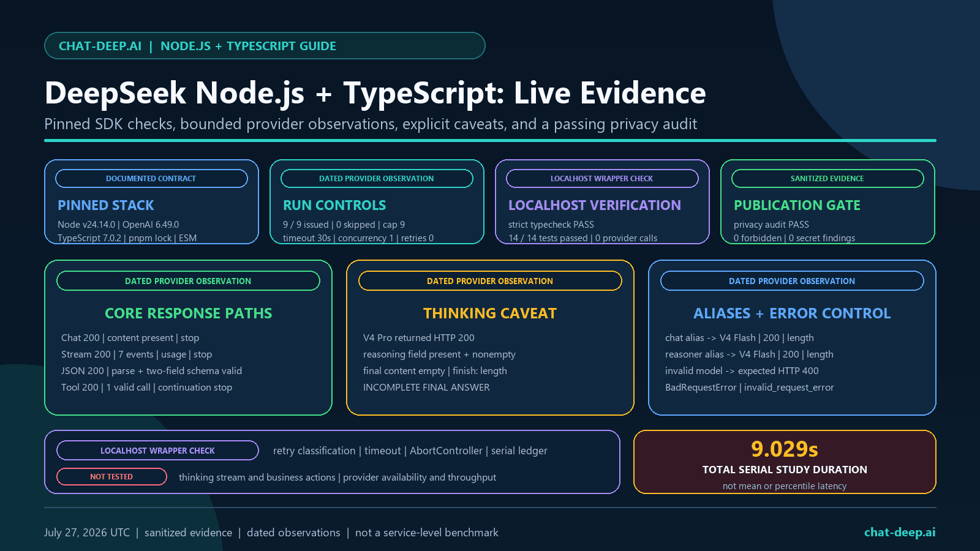Click the yellow DATED PROVIDER OBSERVATION badge above THINKING CAVEAT
This screenshot has height=551, width=980.
tap(490, 281)
